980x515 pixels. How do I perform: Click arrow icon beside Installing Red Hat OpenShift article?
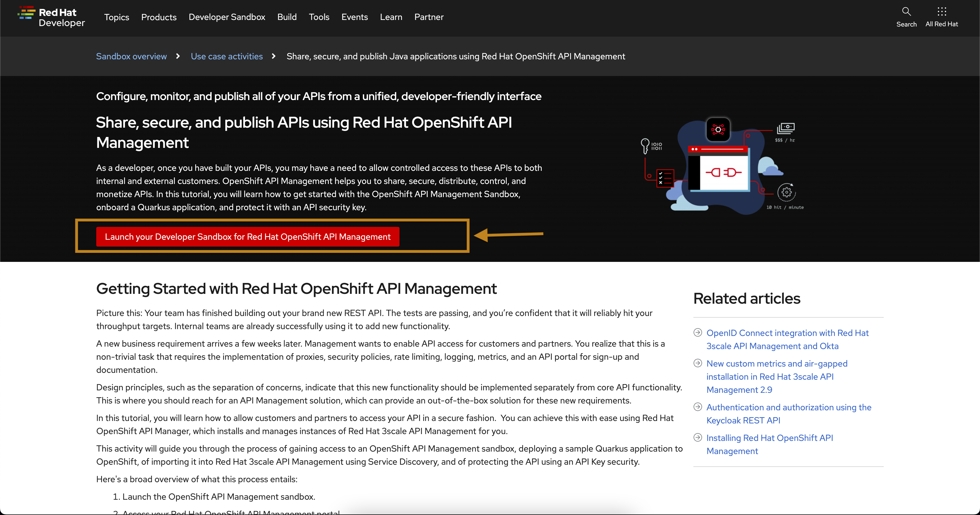tap(698, 437)
